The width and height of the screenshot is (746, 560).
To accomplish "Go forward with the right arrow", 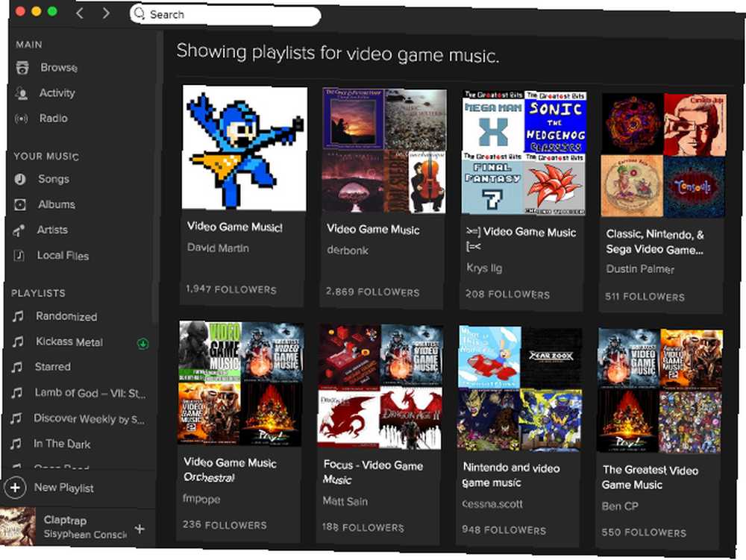I will click(106, 13).
